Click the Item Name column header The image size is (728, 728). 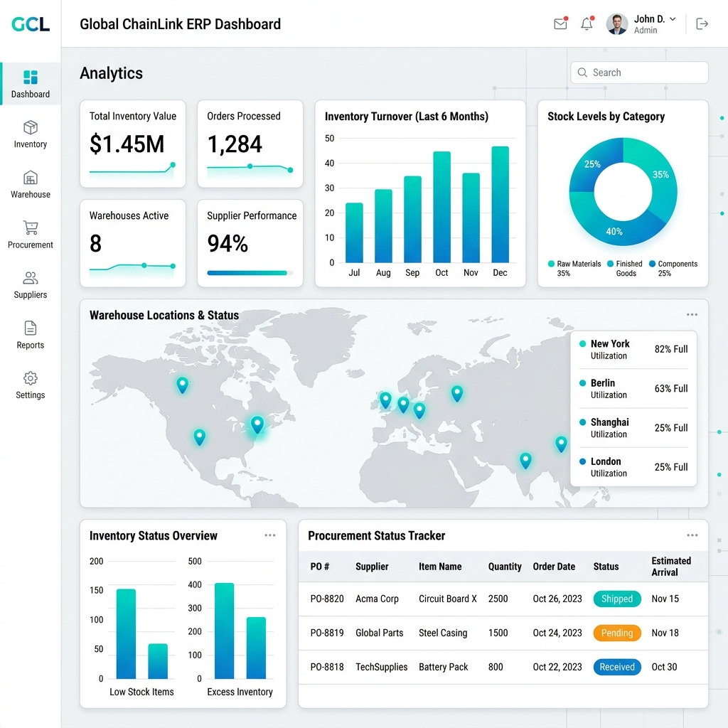click(439, 567)
